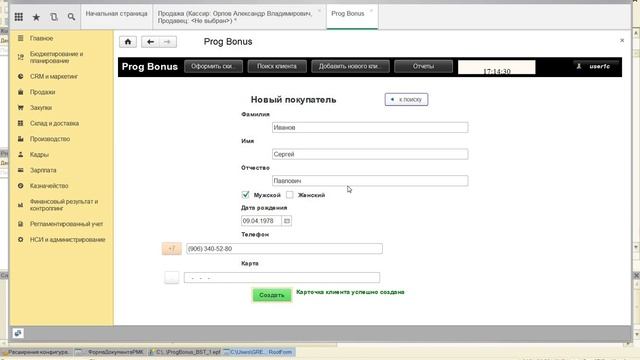
Task: Open the Favorites star icon
Action: pos(36,17)
